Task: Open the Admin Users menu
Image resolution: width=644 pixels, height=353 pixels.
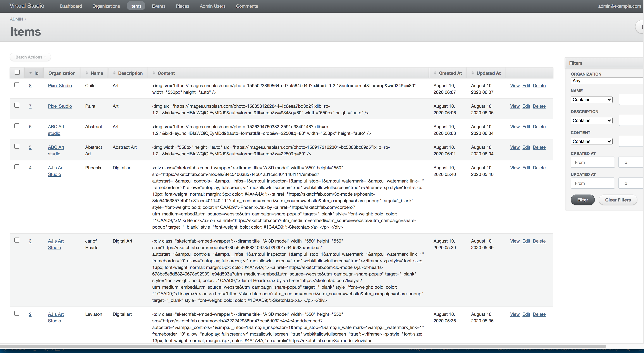Action: pos(212,6)
